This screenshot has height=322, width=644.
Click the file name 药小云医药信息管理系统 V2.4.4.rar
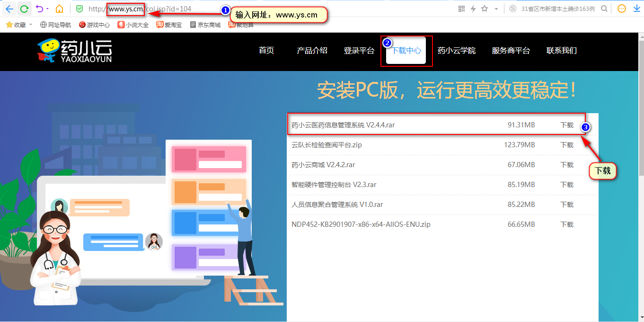coord(343,125)
